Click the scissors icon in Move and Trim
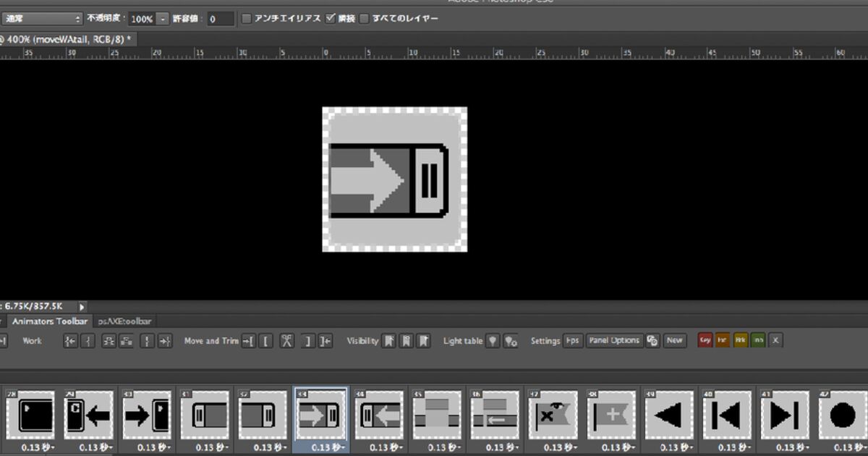Viewport: 868px width, 456px height. (x=287, y=341)
